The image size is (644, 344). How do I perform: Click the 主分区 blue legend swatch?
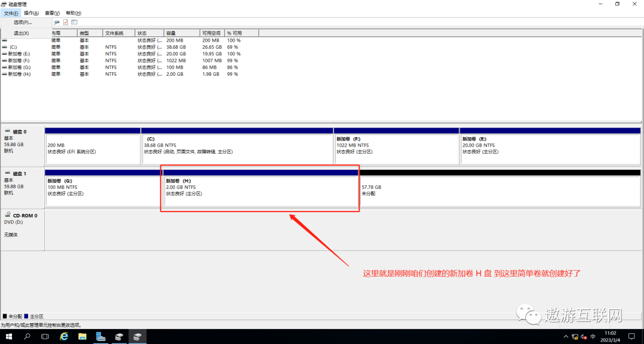26,317
